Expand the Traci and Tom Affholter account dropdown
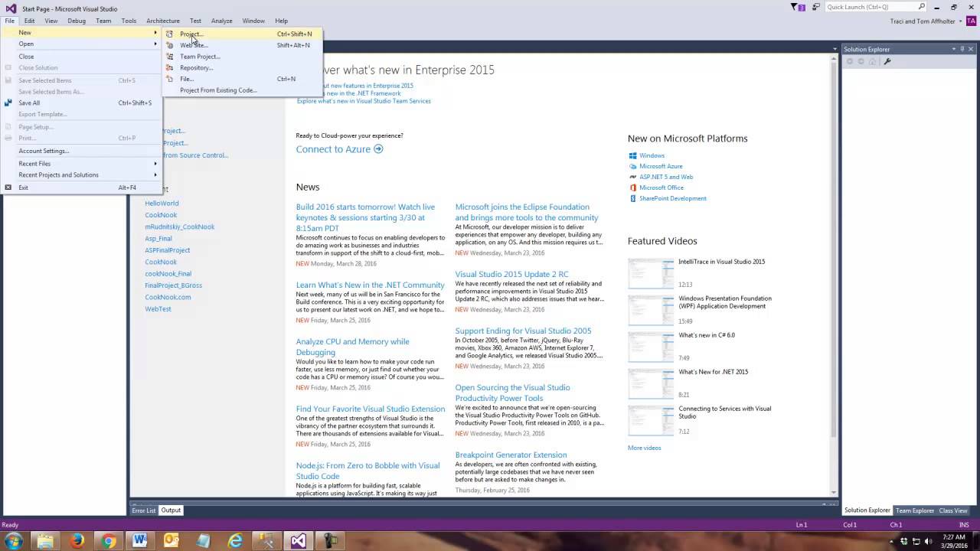Screen dimensions: 980x551 [962, 21]
